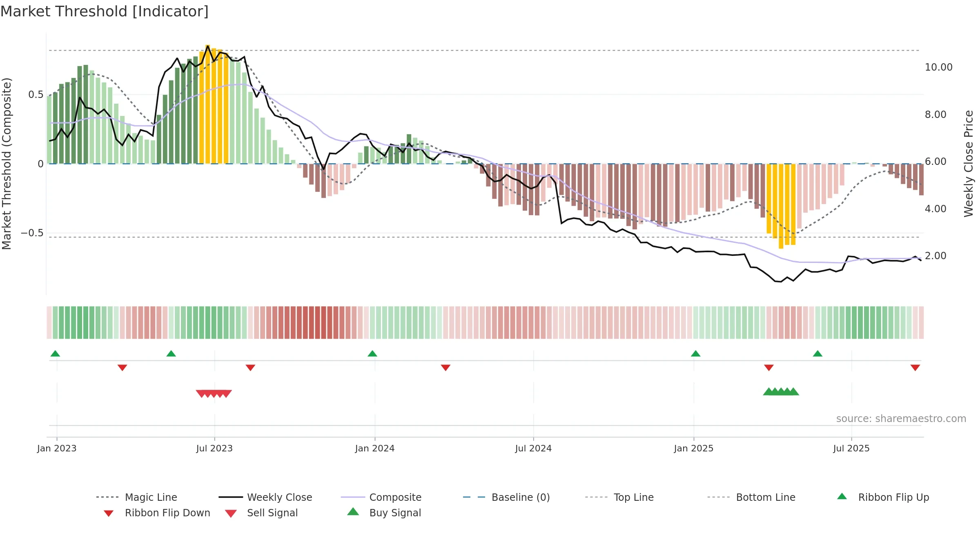Click the Weekly Close Price axis title
980x551 pixels.
tap(969, 164)
